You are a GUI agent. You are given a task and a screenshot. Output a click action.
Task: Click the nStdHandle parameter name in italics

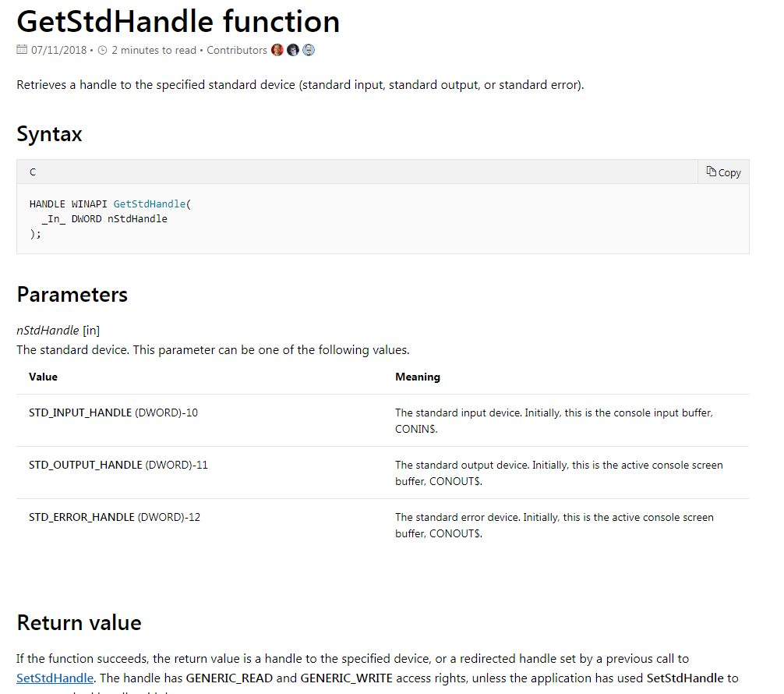coord(48,331)
